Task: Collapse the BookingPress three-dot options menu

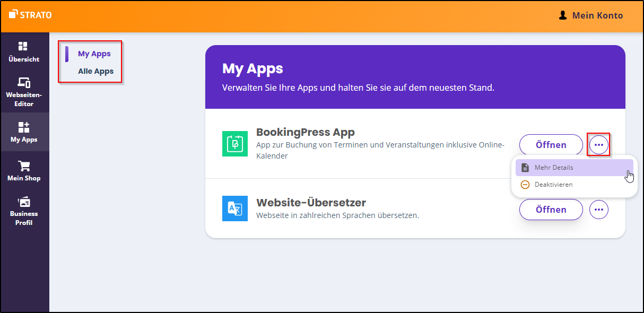Action: tap(599, 145)
